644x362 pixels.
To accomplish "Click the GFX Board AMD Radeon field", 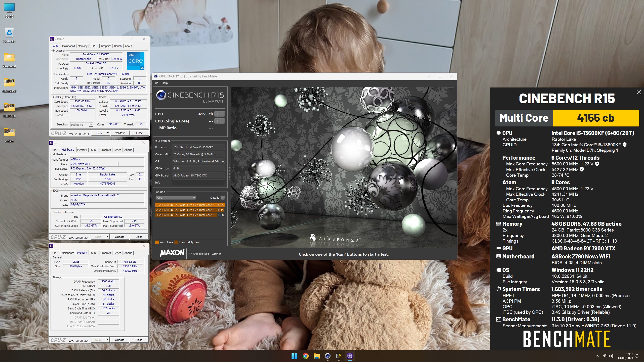I will pos(198,175).
